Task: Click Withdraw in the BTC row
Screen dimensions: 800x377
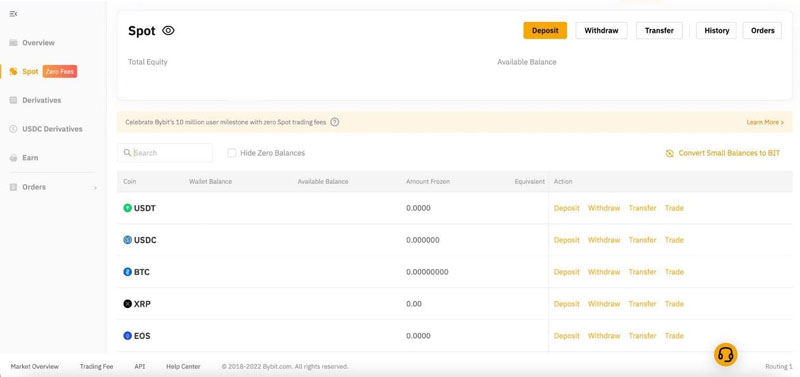Action: [x=604, y=272]
